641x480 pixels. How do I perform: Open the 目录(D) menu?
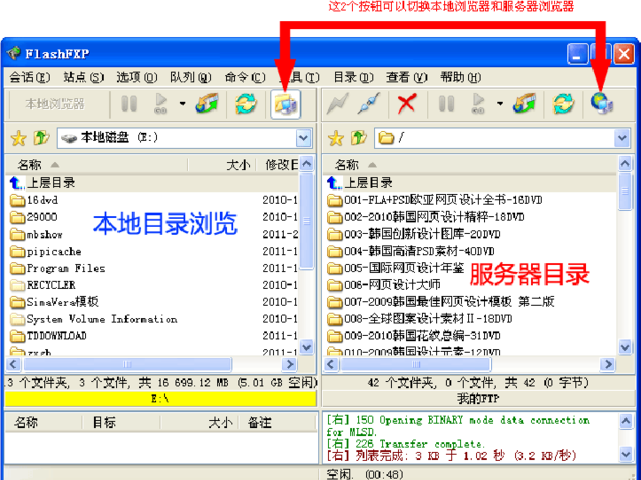click(x=353, y=77)
